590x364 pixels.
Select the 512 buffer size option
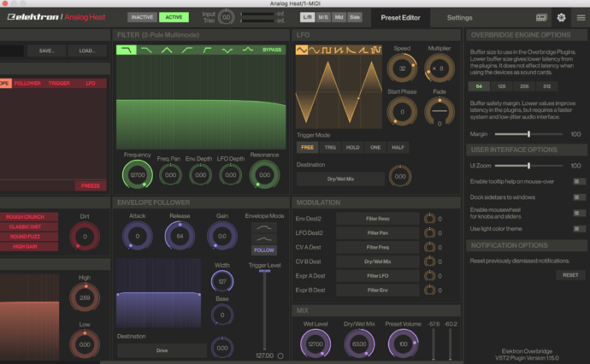click(546, 86)
